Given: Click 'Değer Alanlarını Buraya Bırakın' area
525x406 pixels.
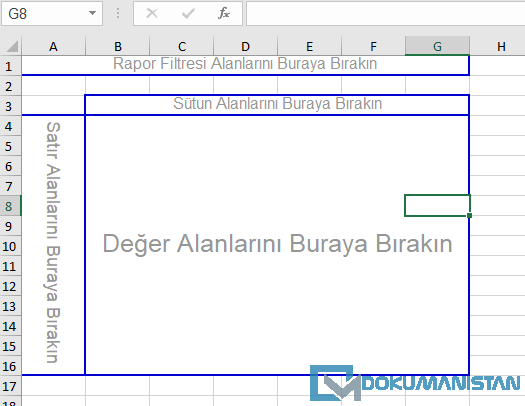Looking at the screenshot, I should tap(277, 244).
